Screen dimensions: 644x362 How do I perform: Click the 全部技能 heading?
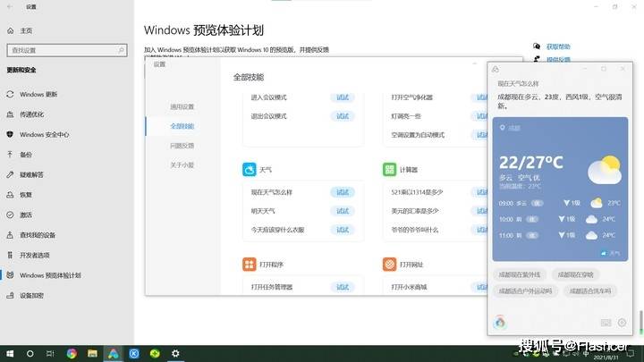[x=249, y=77]
